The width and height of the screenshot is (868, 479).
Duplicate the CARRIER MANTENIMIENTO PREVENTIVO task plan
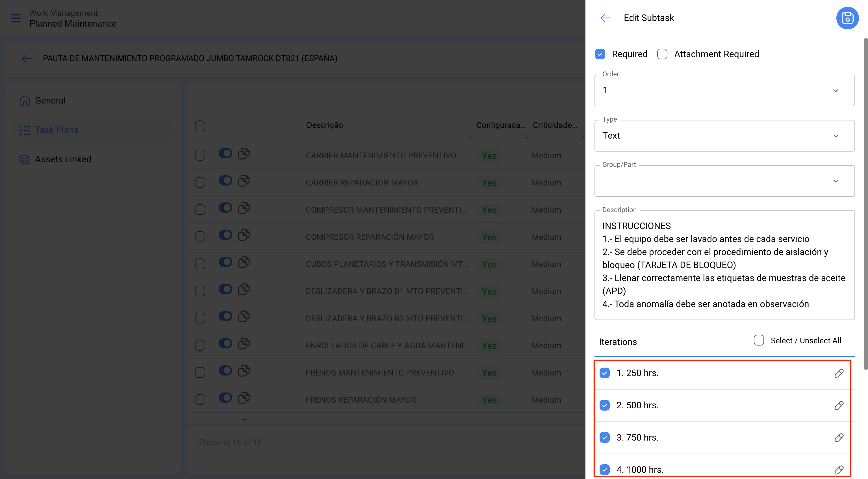click(x=244, y=154)
